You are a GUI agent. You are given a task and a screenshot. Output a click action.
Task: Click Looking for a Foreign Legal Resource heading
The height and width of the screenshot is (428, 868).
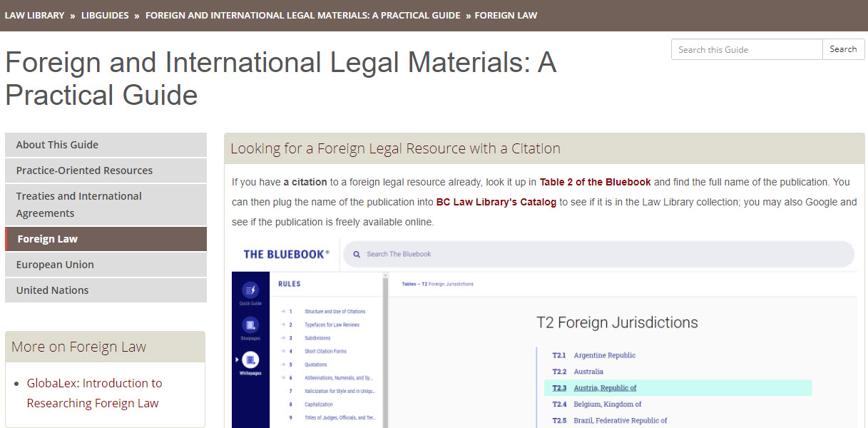tap(395, 148)
